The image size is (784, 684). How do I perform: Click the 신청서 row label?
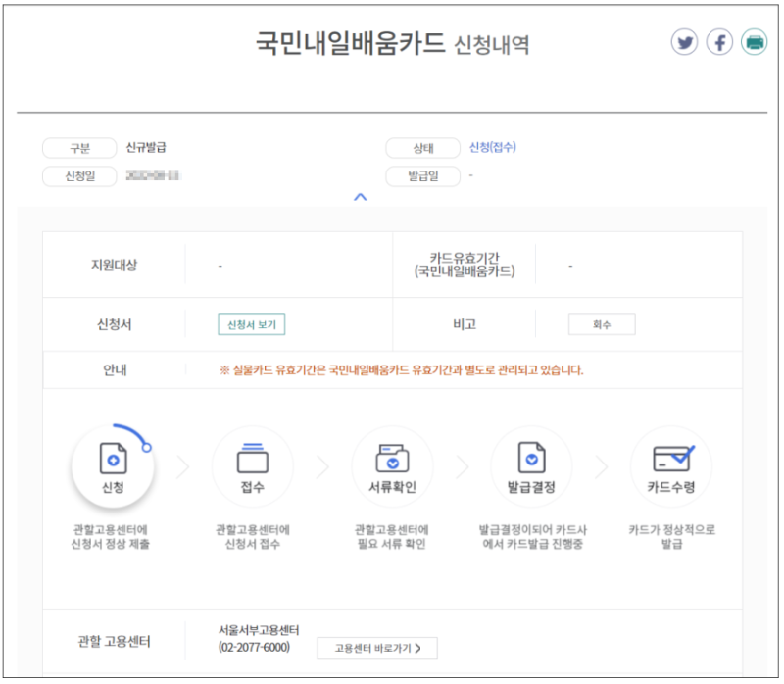coord(114,324)
